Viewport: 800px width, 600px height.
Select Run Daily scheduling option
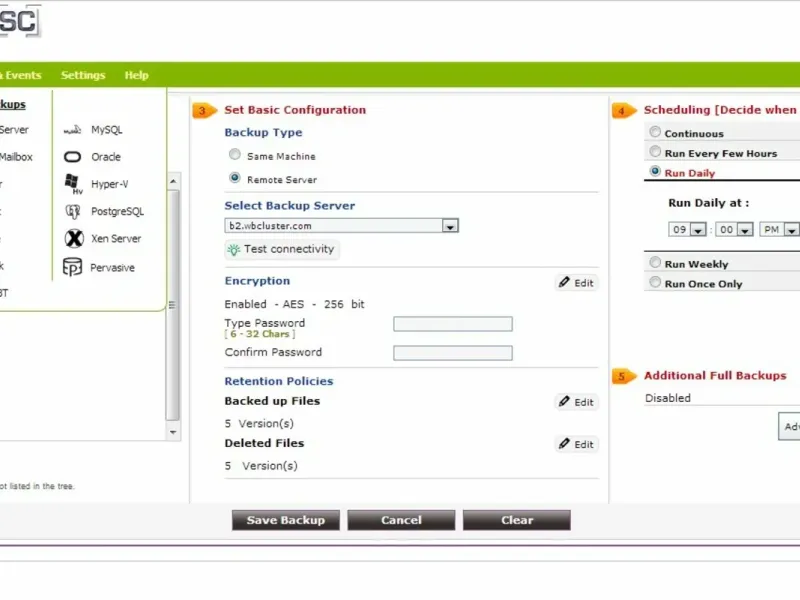point(655,171)
